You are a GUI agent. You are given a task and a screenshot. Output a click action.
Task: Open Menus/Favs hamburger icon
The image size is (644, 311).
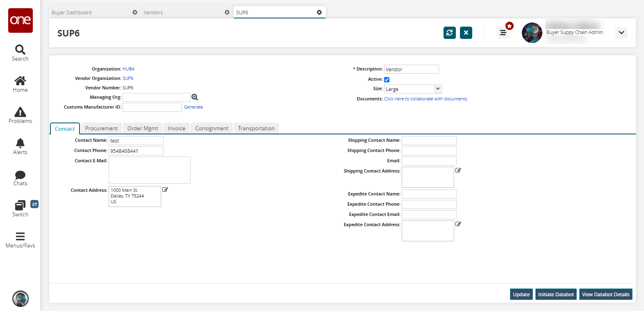point(20,236)
